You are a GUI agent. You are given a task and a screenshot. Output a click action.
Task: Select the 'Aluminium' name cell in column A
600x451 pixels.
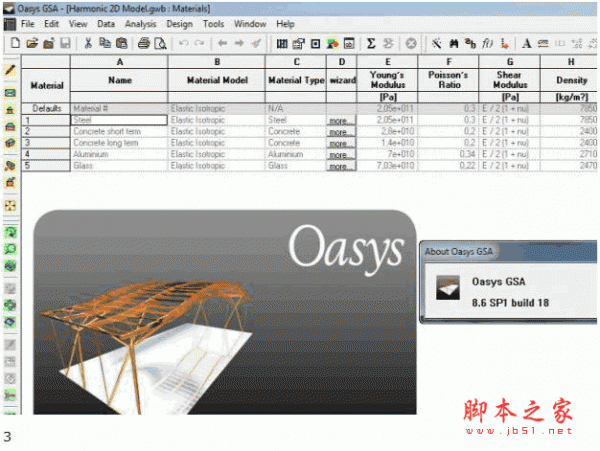[119, 155]
